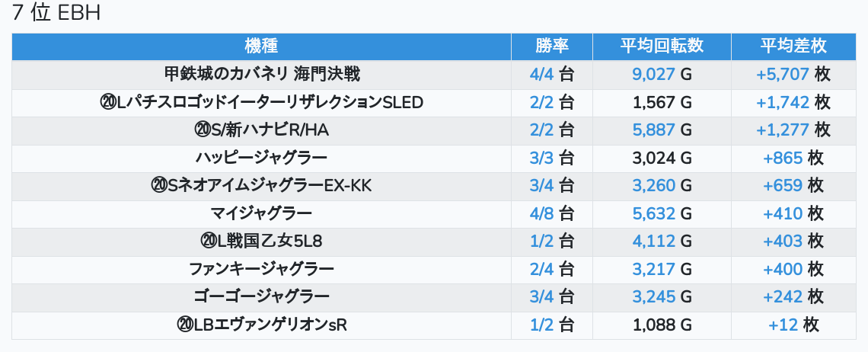This screenshot has width=868, height=352.
Task: Click the 5,632 spins value for マイジャグラー
Action: [x=653, y=213]
